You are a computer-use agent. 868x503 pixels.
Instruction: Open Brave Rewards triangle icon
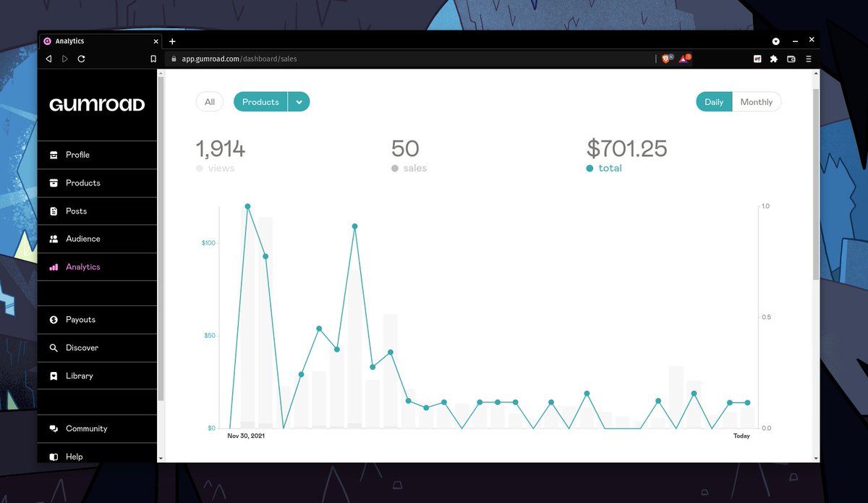click(x=684, y=59)
